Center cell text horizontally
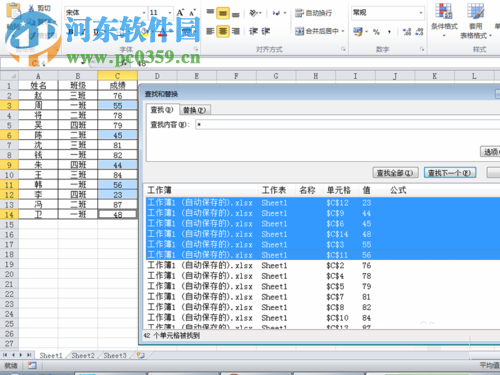 point(223,31)
